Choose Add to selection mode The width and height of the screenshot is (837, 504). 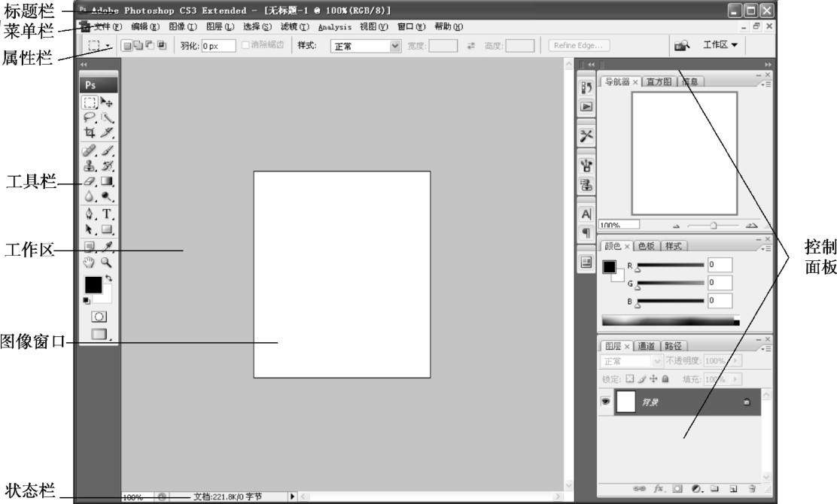tap(138, 46)
